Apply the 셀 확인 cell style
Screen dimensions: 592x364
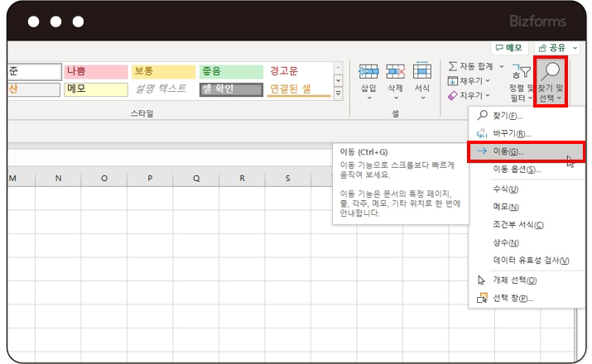(x=231, y=89)
